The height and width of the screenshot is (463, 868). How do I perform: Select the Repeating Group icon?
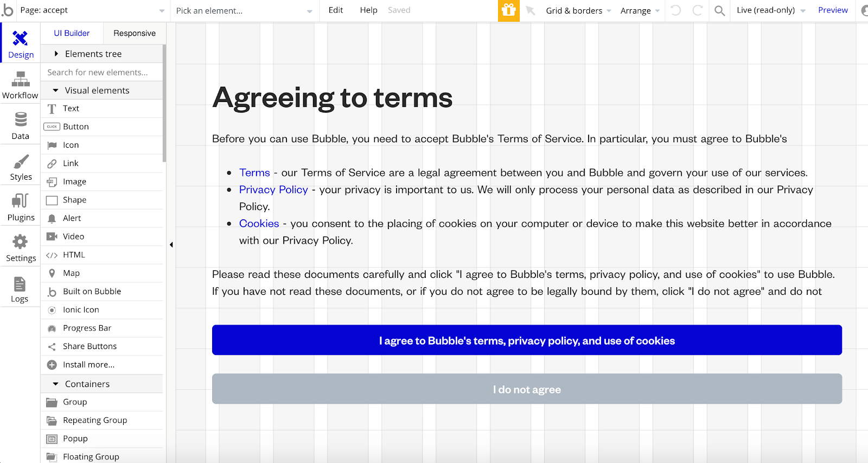52,421
